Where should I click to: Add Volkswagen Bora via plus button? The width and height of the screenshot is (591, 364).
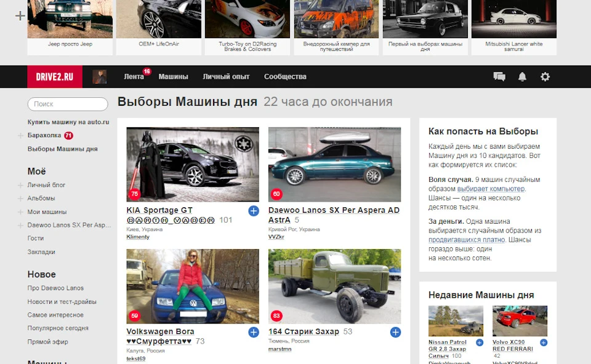[x=254, y=332]
